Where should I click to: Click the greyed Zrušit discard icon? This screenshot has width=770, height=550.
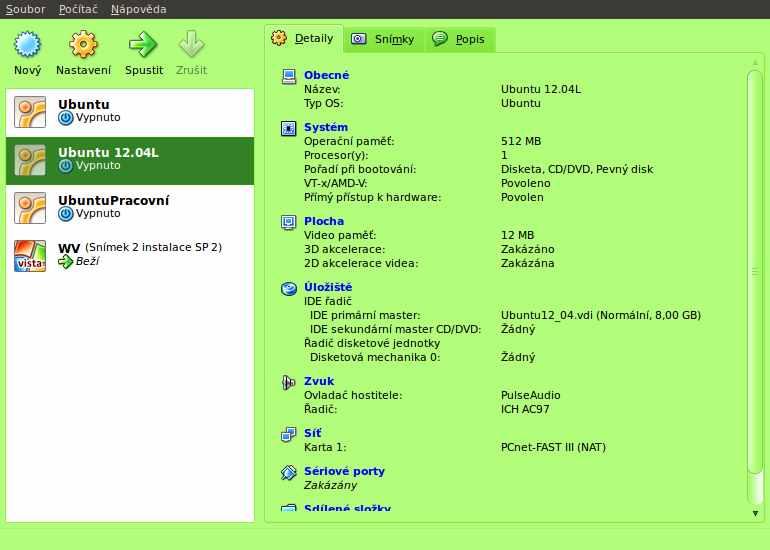(192, 45)
